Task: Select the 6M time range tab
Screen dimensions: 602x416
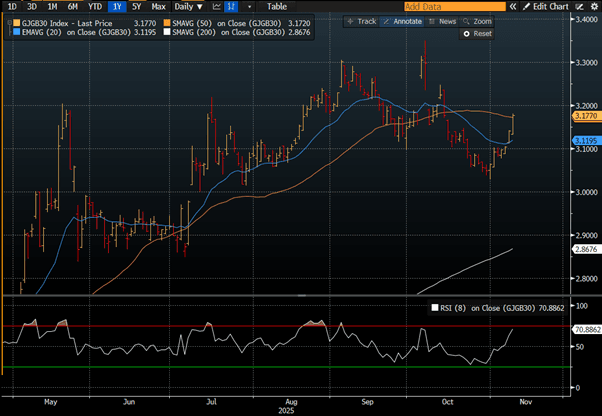Action: pyautogui.click(x=72, y=6)
